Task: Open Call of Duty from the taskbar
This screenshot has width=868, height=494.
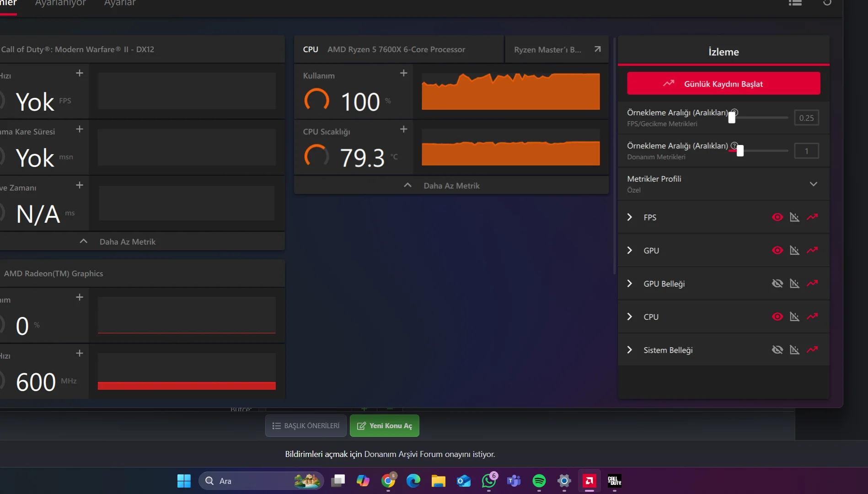Action: click(615, 481)
